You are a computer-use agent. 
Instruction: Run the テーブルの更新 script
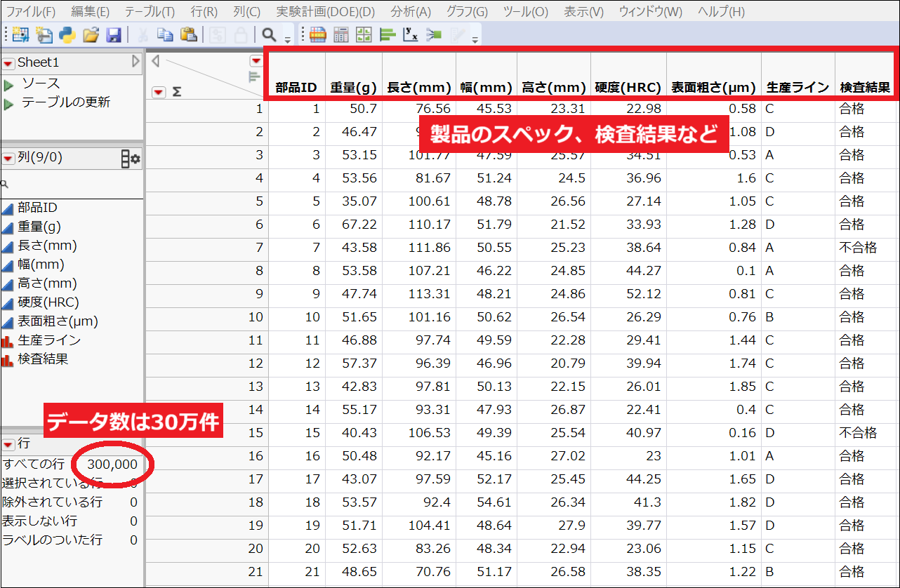click(x=8, y=104)
